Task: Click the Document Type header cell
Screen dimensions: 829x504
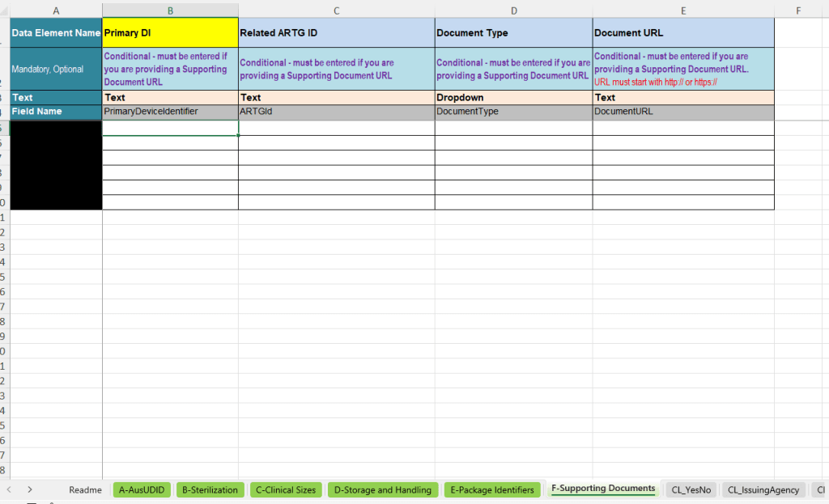Action: pyautogui.click(x=513, y=32)
